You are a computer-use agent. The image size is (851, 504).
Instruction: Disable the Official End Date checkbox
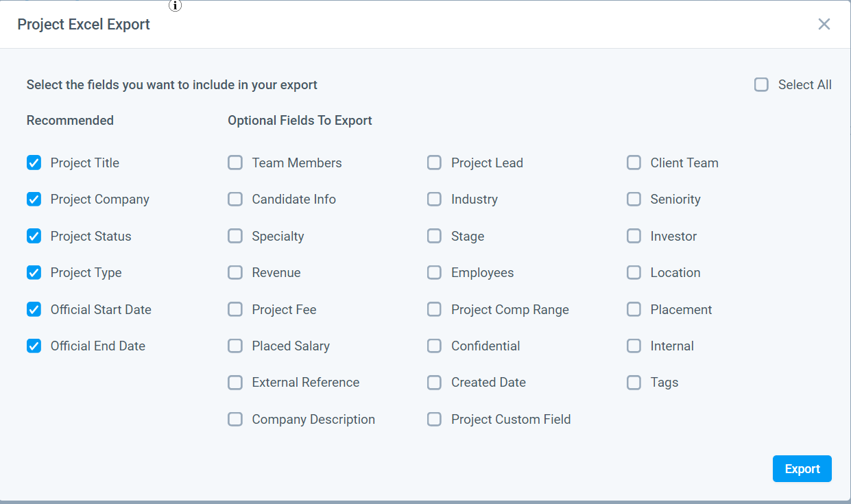coord(34,346)
